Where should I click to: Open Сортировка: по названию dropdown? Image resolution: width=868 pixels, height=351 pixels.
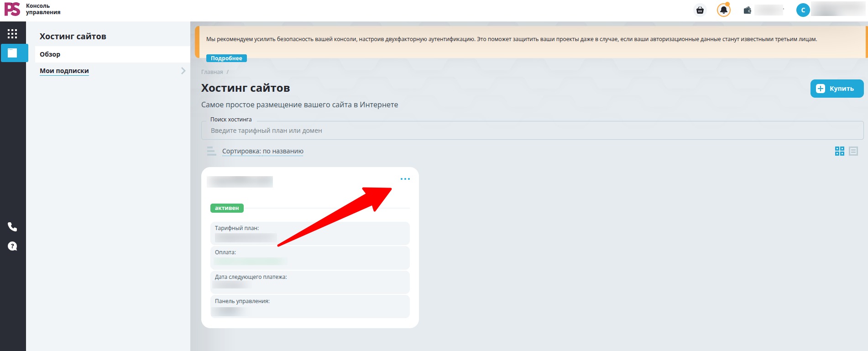pyautogui.click(x=263, y=151)
